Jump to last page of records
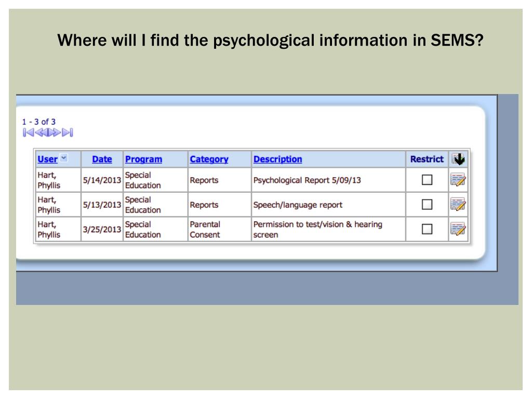This screenshot has height=399, width=532. (x=68, y=132)
